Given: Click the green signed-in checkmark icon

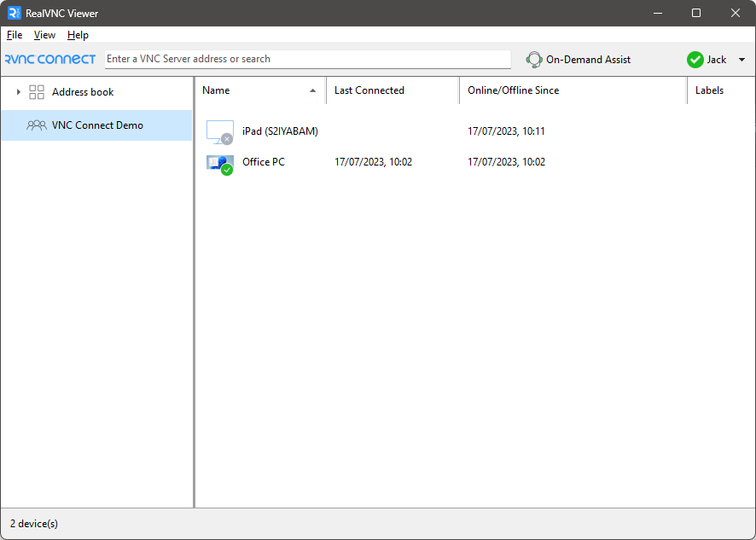Looking at the screenshot, I should (695, 60).
